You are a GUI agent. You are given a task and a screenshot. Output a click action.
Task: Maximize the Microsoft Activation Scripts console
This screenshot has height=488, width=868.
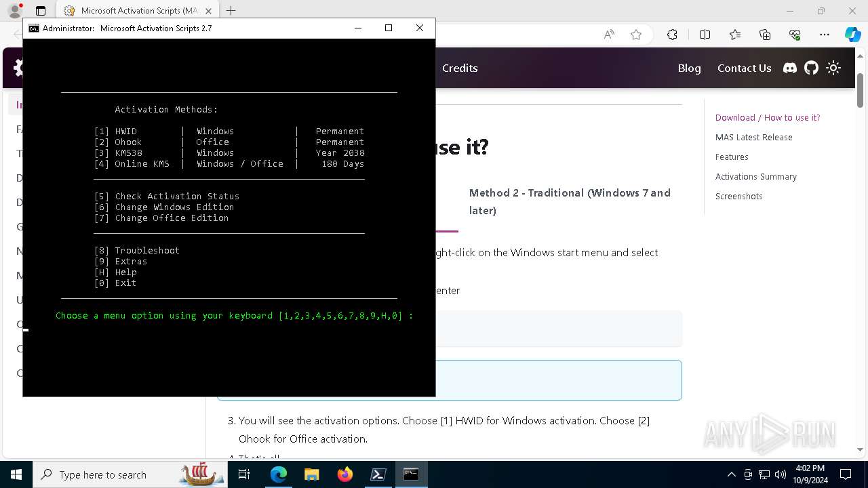pos(389,28)
